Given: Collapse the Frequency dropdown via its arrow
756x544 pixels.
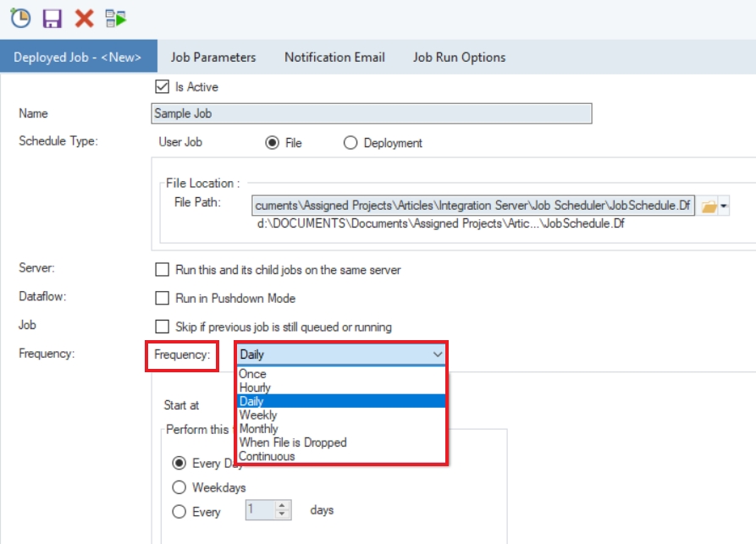Looking at the screenshot, I should coord(438,354).
